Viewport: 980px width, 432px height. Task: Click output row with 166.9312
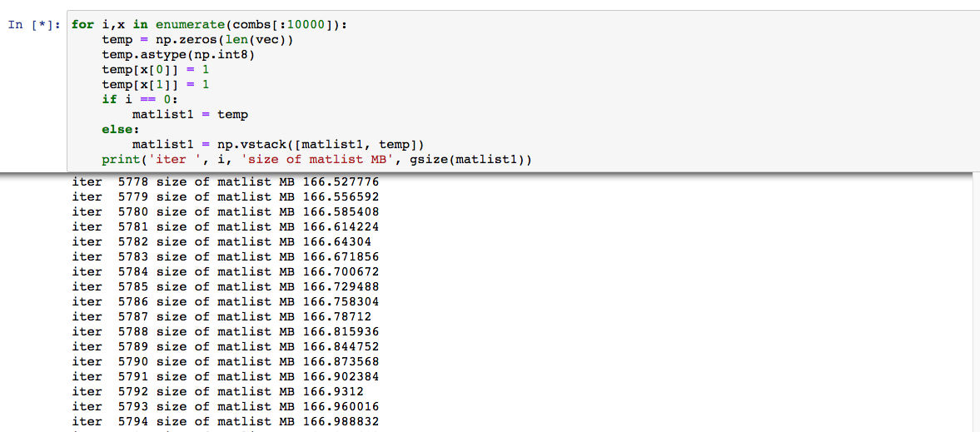(218, 392)
